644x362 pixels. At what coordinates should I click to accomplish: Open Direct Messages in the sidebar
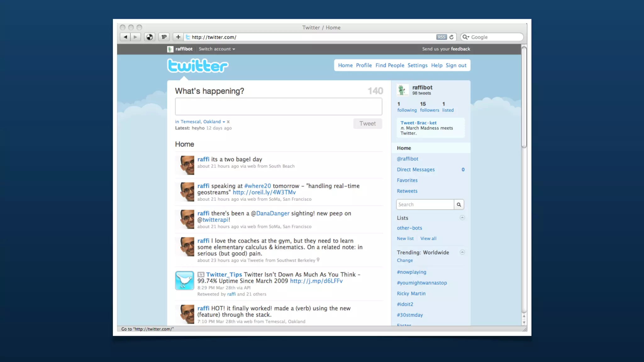pyautogui.click(x=415, y=170)
